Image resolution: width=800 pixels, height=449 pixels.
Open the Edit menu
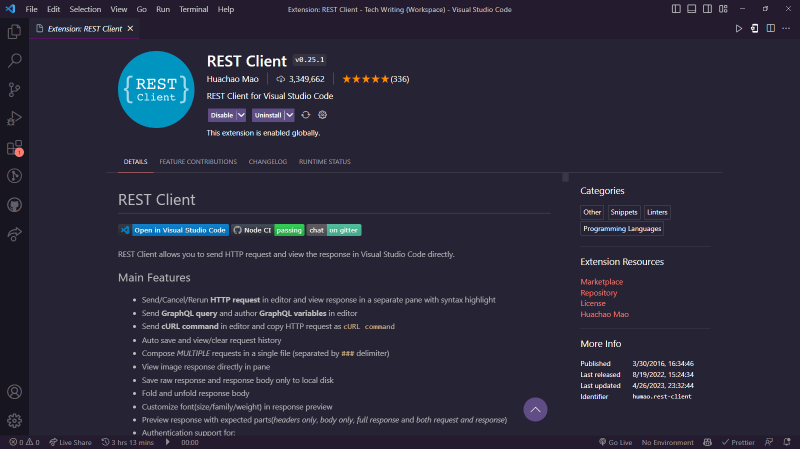point(54,9)
